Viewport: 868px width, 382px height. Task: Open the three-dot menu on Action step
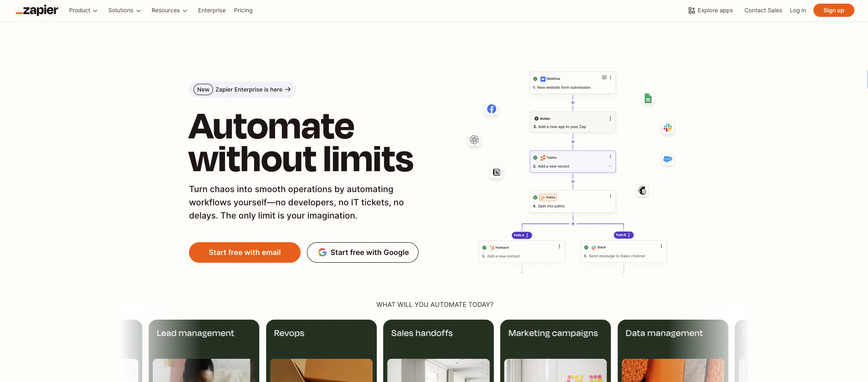click(610, 118)
